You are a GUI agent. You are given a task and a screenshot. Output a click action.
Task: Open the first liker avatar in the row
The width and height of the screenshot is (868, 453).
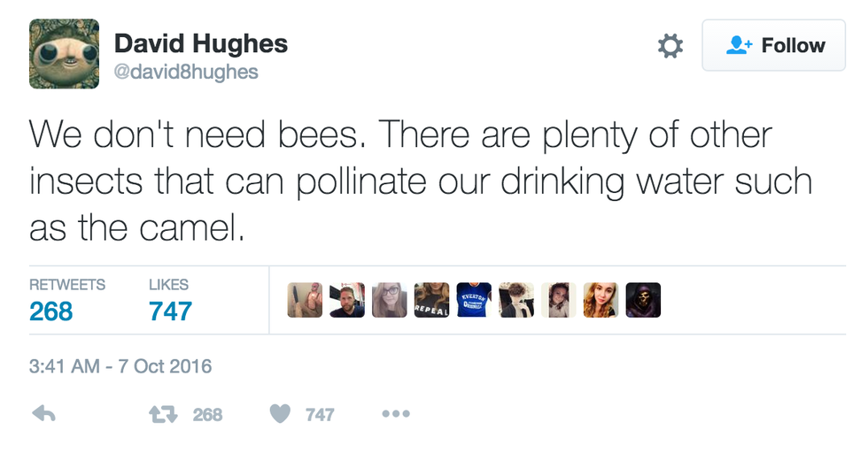(305, 300)
